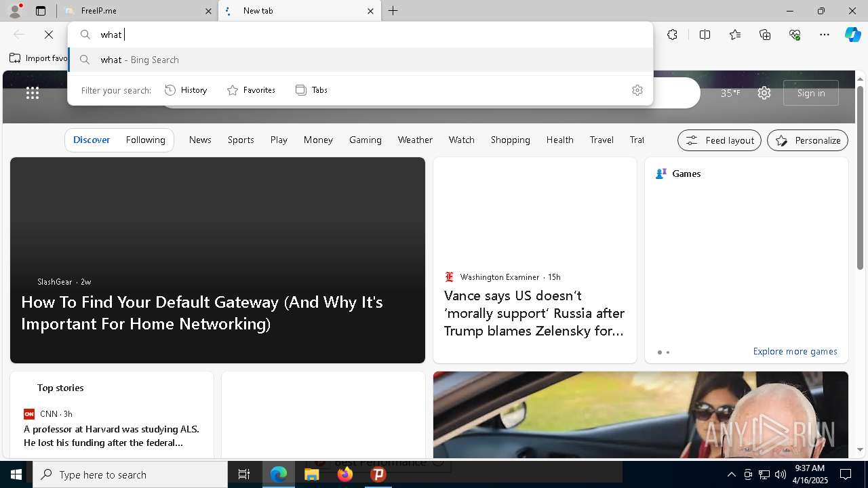The width and height of the screenshot is (868, 488).
Task: Open the profile avatar icon
Action: [x=14, y=11]
